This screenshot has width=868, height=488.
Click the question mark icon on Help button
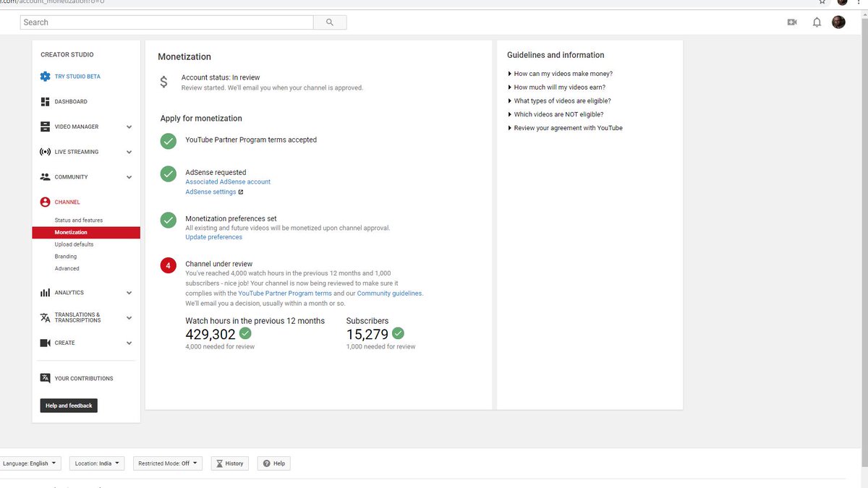click(267, 463)
